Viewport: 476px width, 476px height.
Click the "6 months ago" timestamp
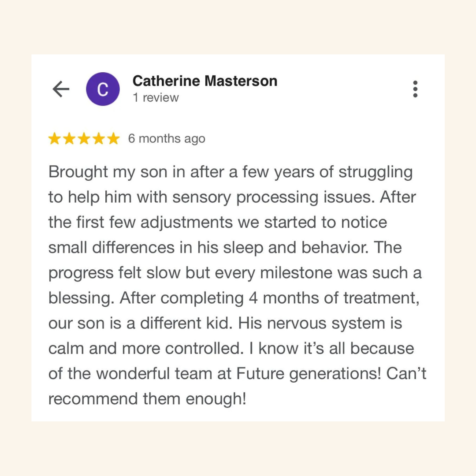[x=167, y=139]
